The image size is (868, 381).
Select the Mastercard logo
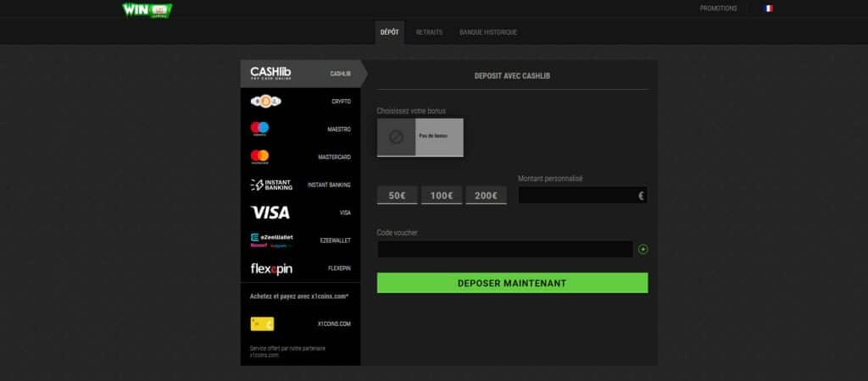pos(259,157)
